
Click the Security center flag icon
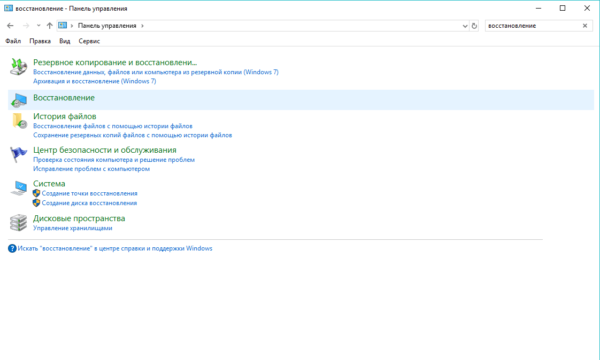pos(18,155)
